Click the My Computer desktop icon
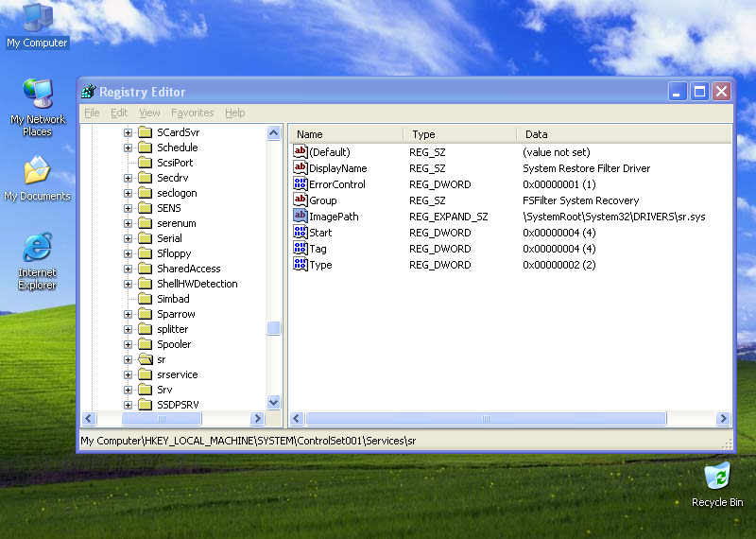Viewport: 756px width, 539px height. [37, 26]
